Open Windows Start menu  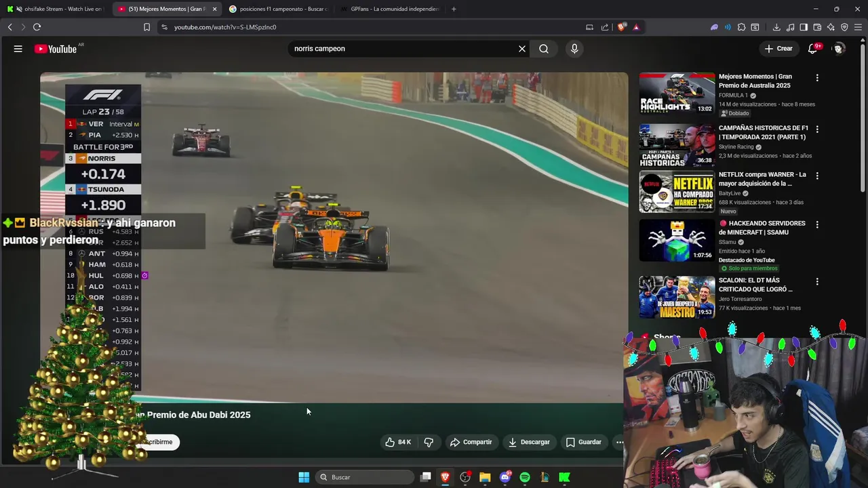pos(304,477)
